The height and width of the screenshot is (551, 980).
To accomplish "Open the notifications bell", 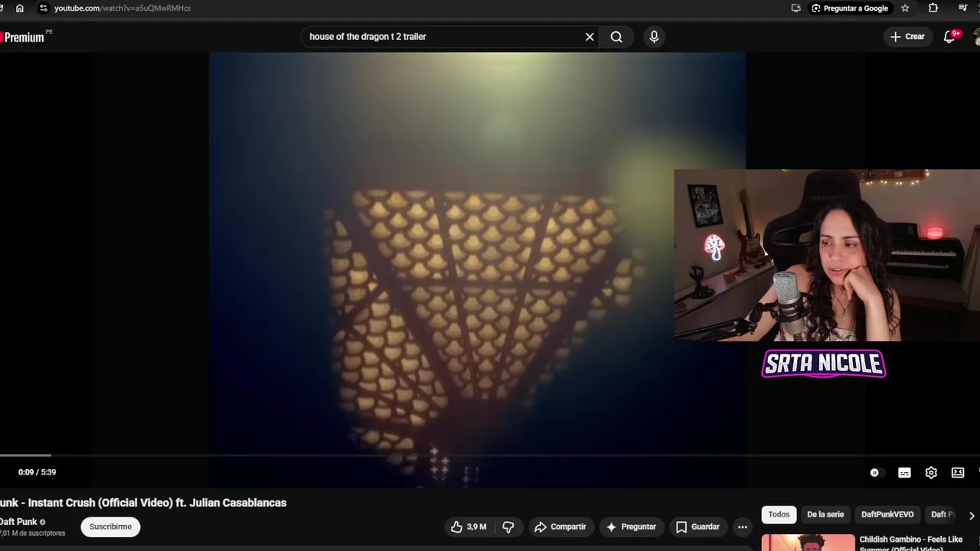I will coord(950,37).
